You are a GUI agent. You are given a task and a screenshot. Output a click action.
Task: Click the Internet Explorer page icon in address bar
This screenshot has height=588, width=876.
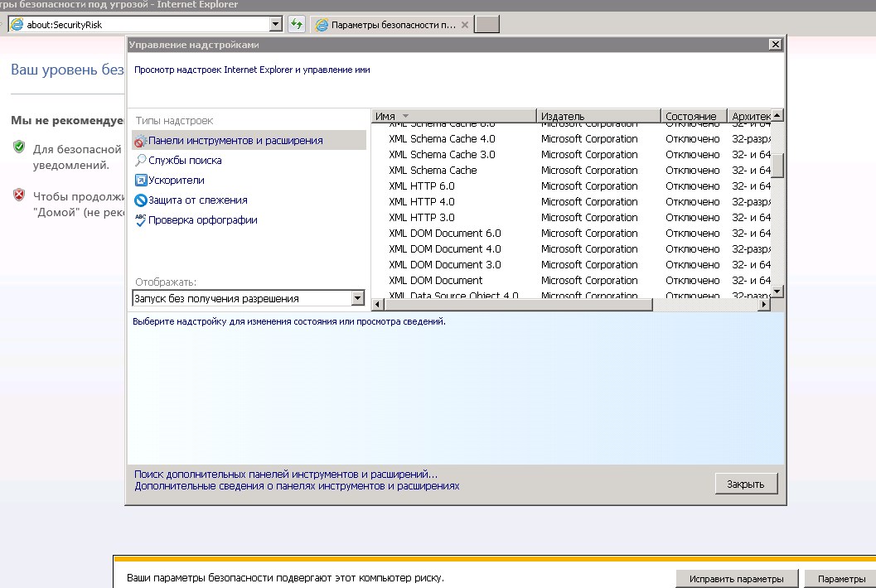click(x=17, y=25)
